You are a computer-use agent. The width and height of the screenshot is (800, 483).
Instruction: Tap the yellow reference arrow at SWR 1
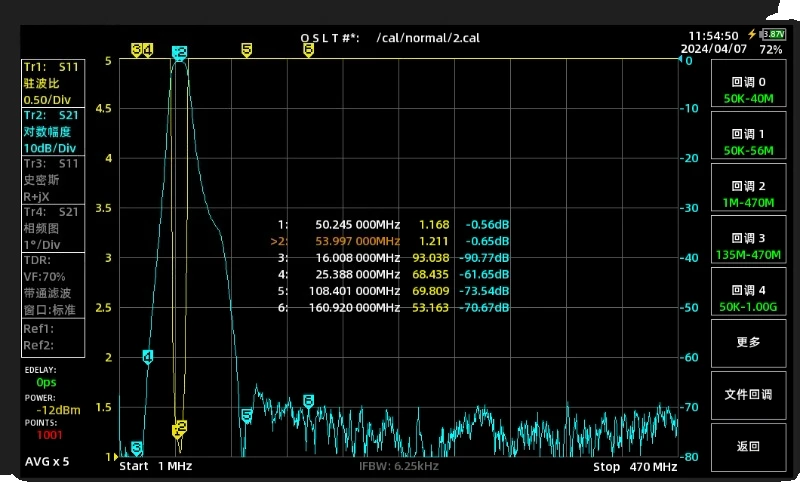click(x=116, y=456)
